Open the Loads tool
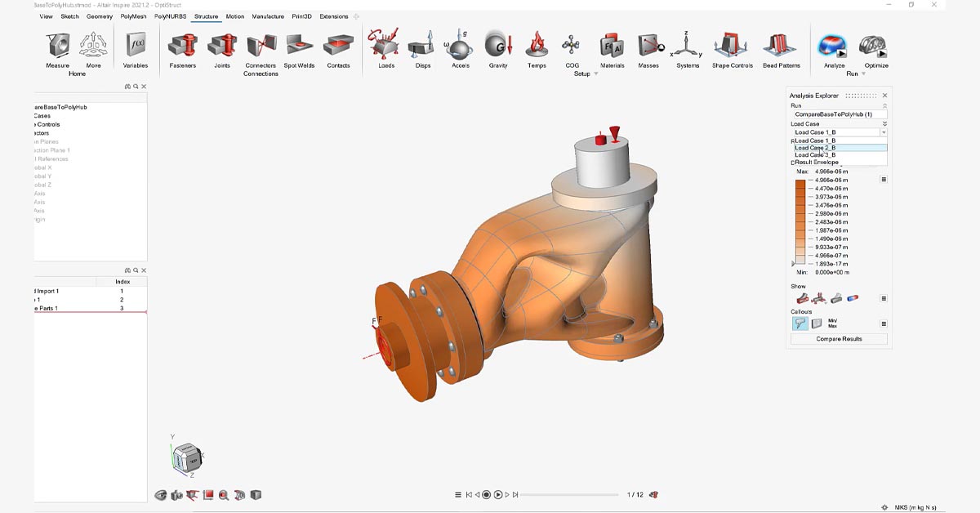The image size is (980, 513). (385, 47)
